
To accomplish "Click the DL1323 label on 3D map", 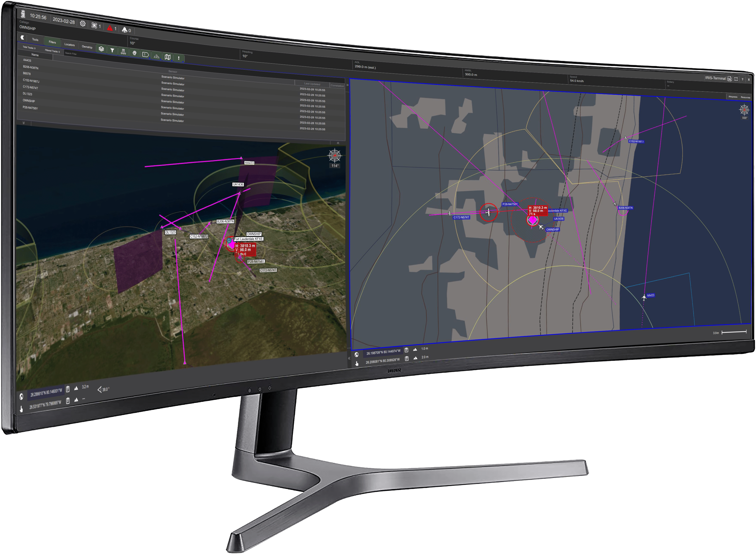I will 171,232.
